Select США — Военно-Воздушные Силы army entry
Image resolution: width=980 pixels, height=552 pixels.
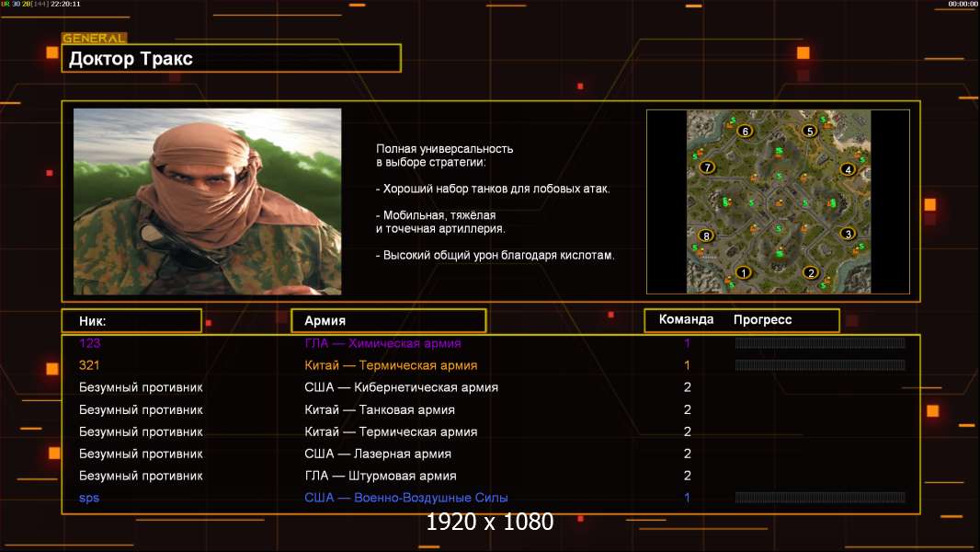click(405, 498)
